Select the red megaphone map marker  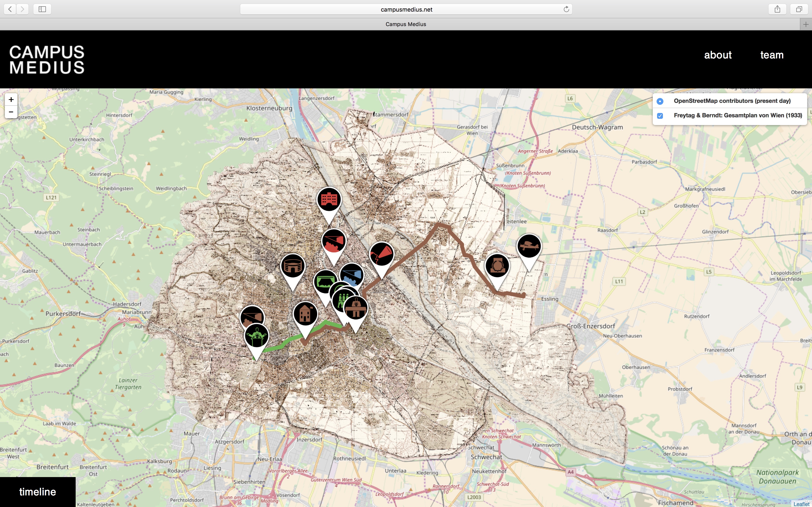[382, 254]
